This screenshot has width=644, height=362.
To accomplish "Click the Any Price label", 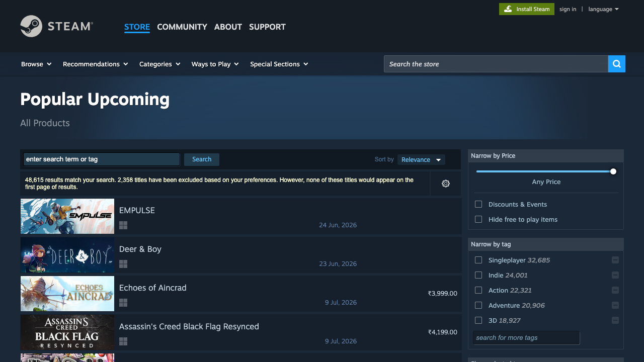I will [546, 182].
